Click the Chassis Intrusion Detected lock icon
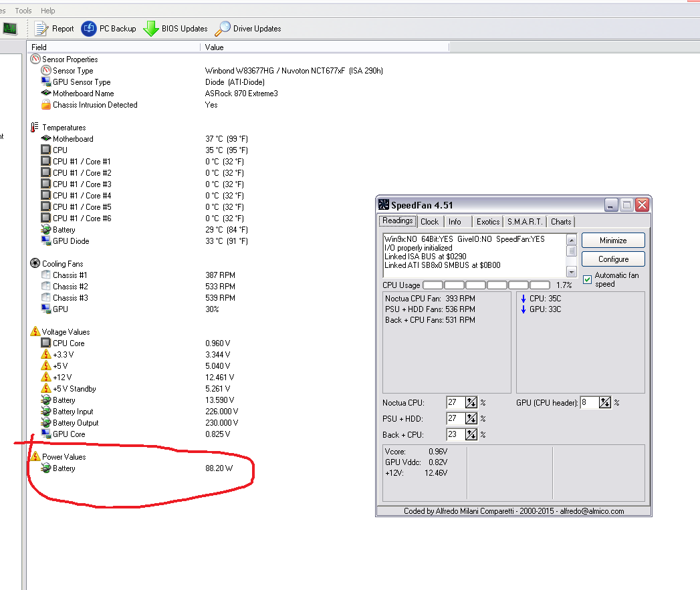Image resolution: width=700 pixels, height=590 pixels. point(45,104)
